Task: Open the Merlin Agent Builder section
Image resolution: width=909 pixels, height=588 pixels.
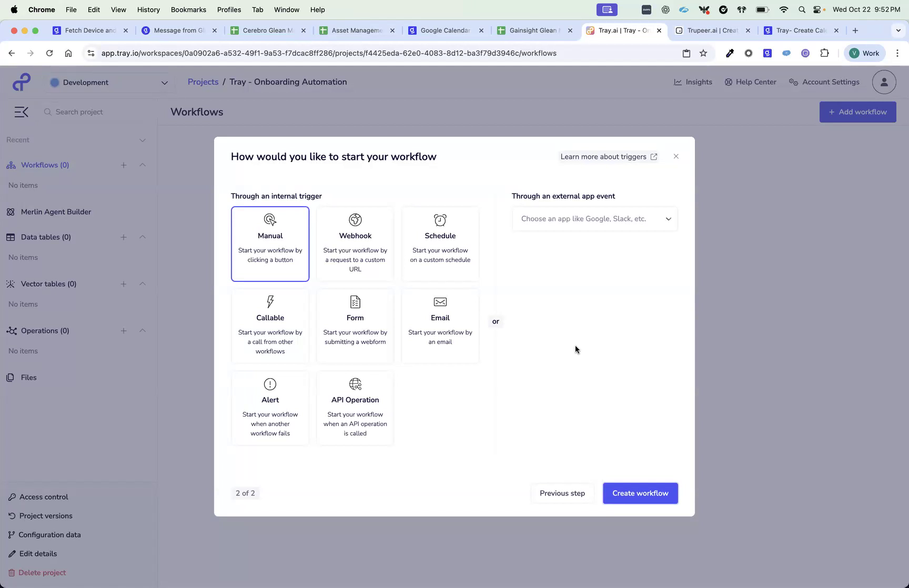Action: pos(55,211)
